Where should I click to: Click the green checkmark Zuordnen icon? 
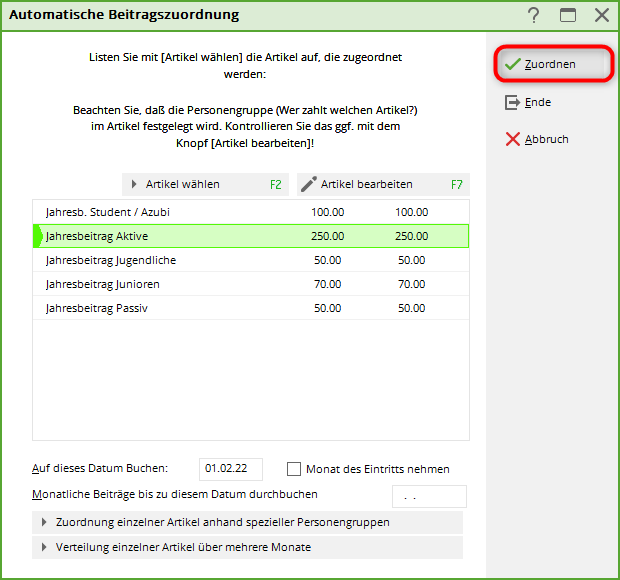click(512, 64)
